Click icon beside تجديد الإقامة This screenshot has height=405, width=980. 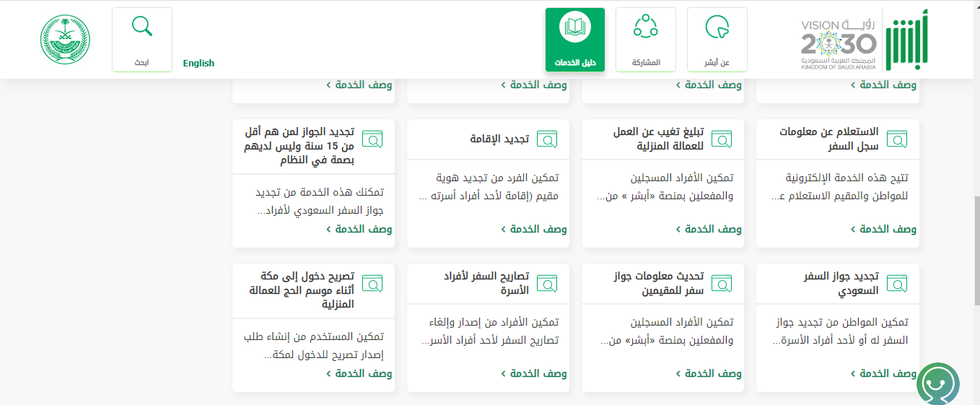coord(547,139)
